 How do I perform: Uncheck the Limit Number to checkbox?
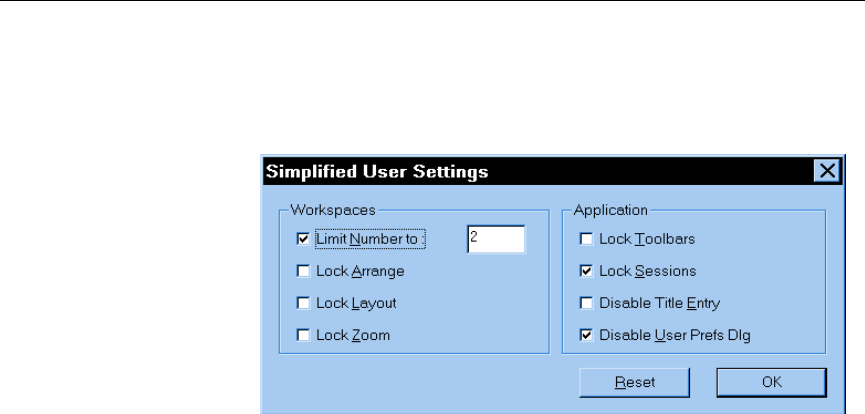point(302,239)
